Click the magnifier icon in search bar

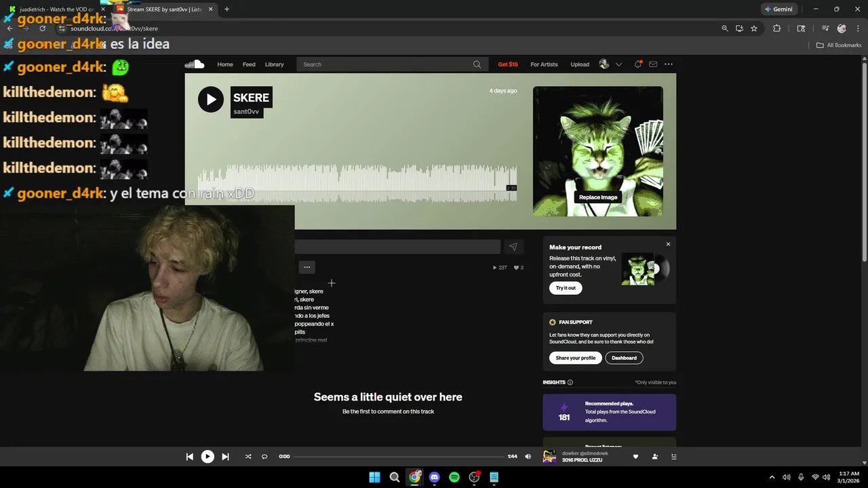pyautogui.click(x=477, y=64)
